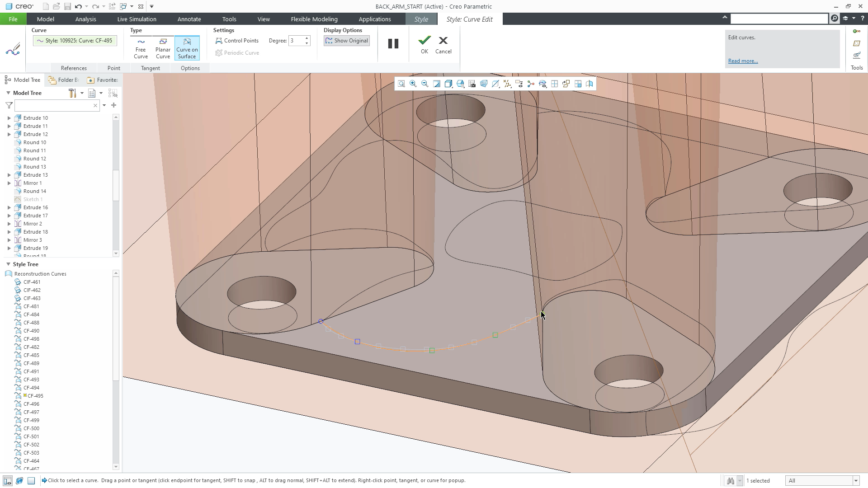Open the Saved Orientations icon
The width and height of the screenshot is (868, 488).
coord(460,84)
